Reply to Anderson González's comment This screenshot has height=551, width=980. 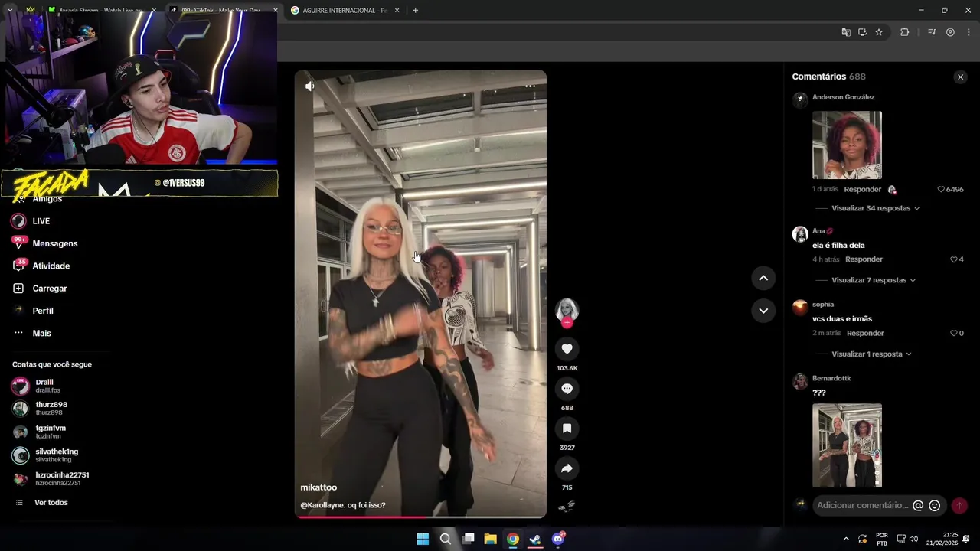[x=863, y=189]
